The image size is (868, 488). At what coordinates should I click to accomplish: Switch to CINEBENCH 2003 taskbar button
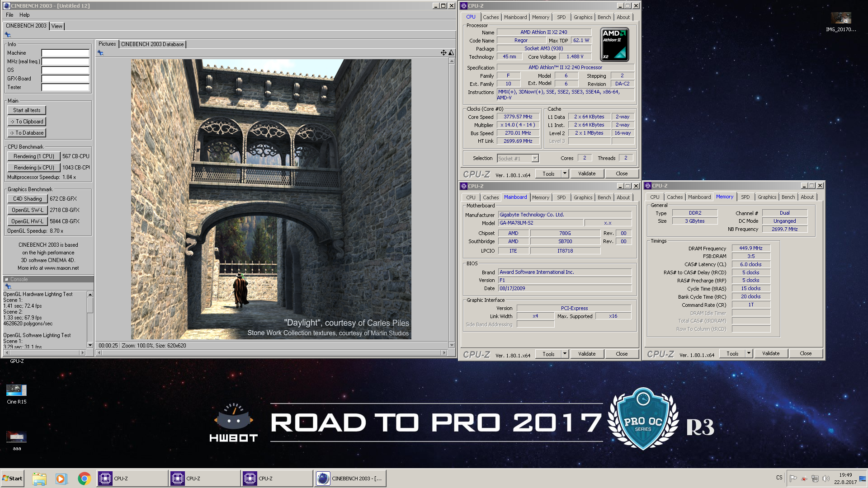[x=350, y=479]
